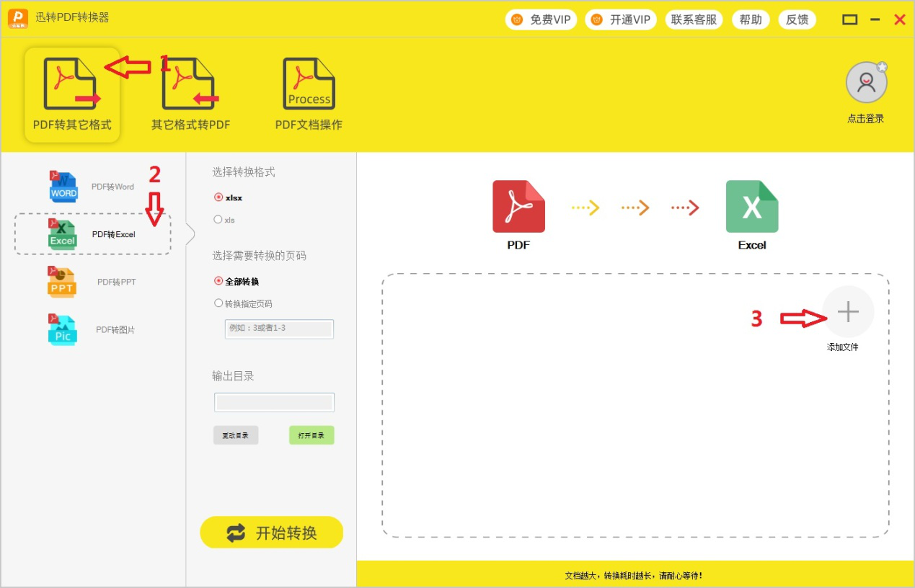Click the 更改目录 button

[x=236, y=435]
